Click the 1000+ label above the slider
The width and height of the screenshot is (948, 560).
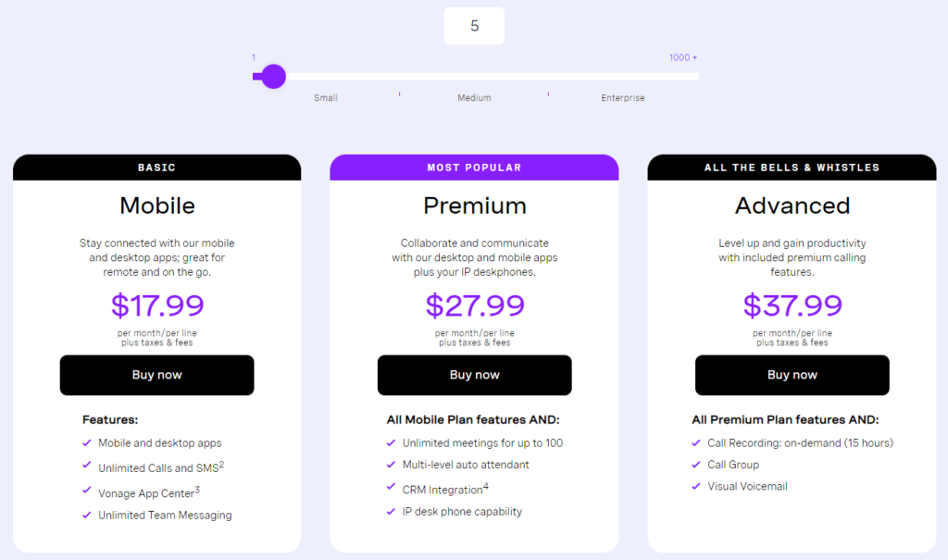tap(682, 56)
